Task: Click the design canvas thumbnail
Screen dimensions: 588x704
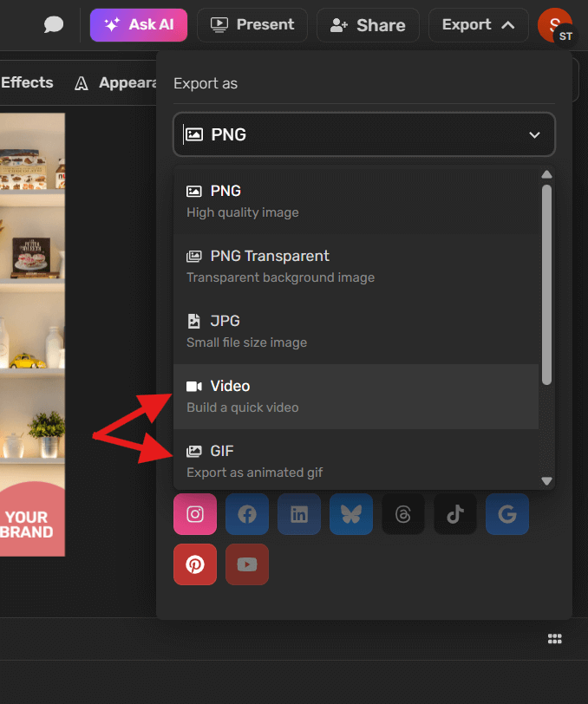Action: tap(32, 335)
